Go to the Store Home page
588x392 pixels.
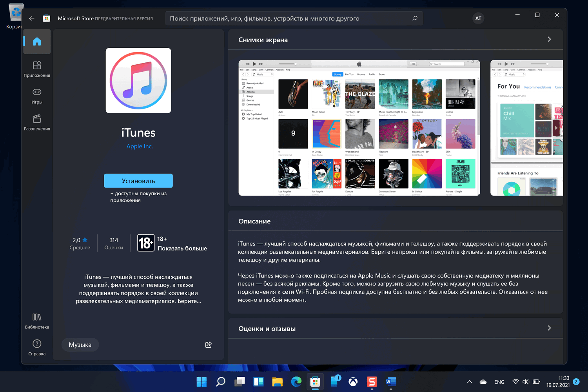[x=37, y=42]
